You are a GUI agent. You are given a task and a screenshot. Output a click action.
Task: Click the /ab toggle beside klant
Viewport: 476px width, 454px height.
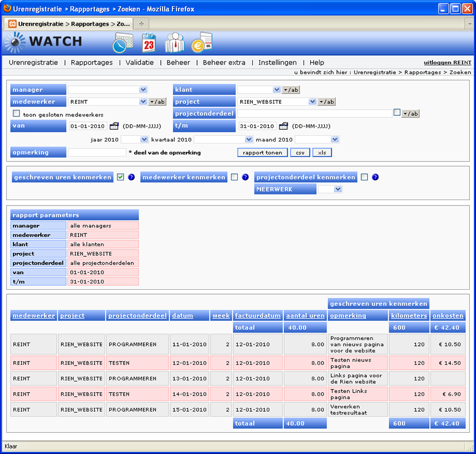tap(291, 90)
